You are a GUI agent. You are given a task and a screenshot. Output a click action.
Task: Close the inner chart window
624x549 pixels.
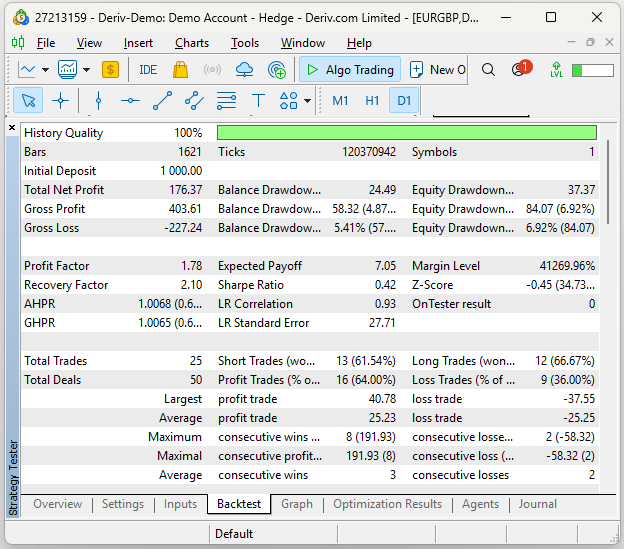609,42
